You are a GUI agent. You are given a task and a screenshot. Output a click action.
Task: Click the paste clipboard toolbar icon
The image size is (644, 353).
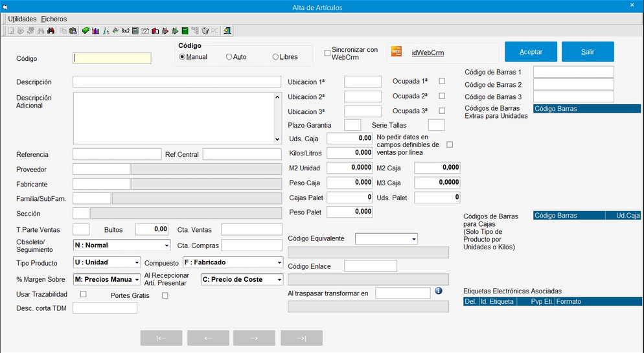73,31
